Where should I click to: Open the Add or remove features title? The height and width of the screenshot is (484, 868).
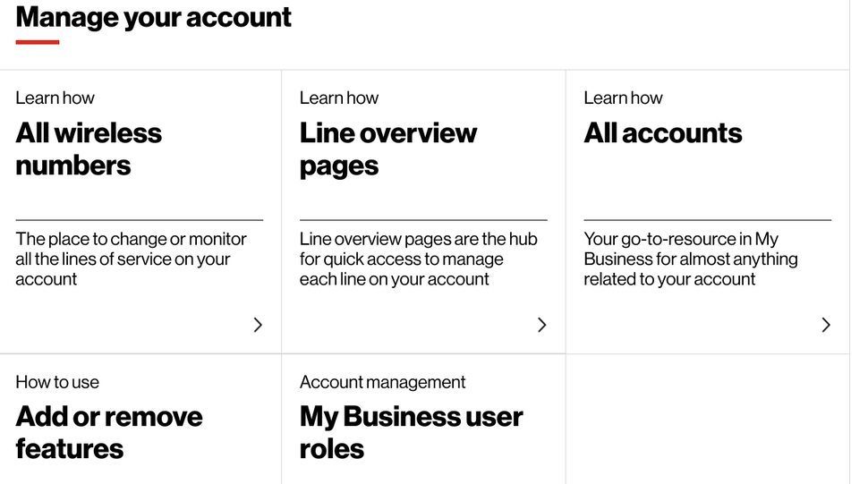[x=108, y=433]
